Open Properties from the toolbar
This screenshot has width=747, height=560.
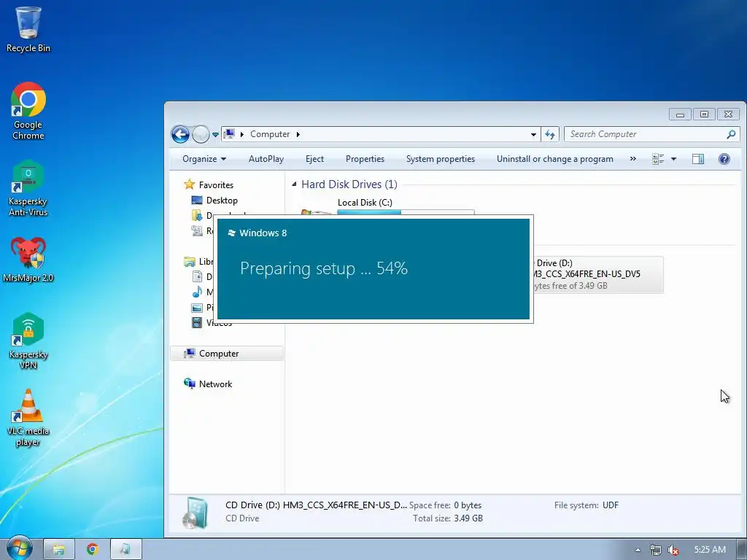(365, 159)
